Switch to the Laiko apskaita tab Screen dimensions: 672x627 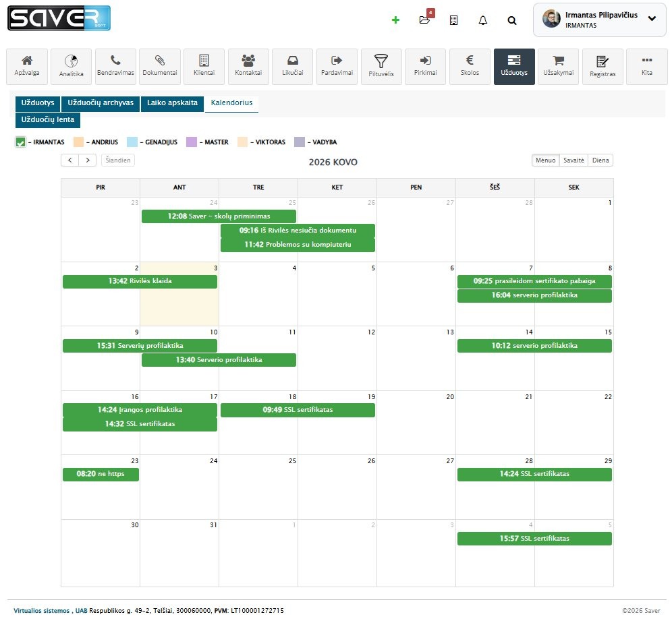tap(172, 103)
